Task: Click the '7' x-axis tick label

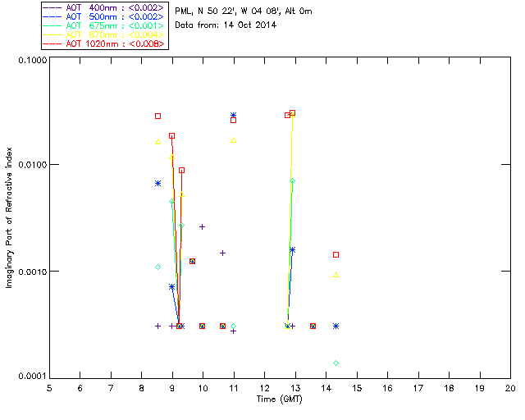Action: coord(111,388)
